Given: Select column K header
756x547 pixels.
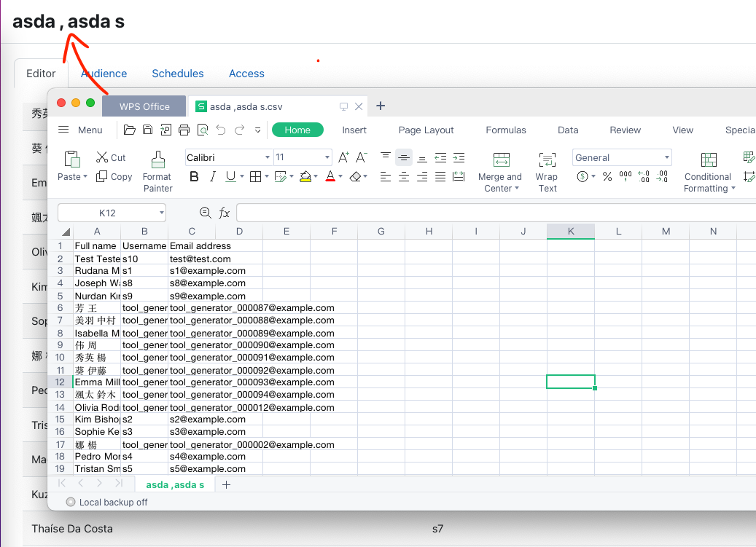Looking at the screenshot, I should click(x=571, y=231).
